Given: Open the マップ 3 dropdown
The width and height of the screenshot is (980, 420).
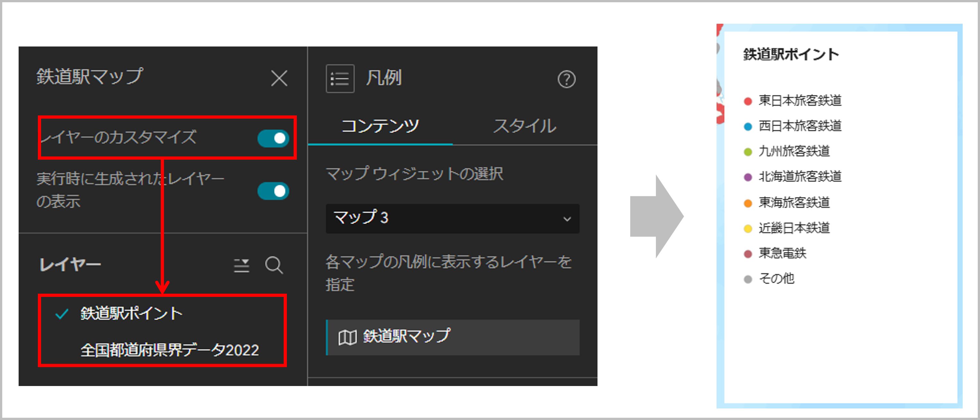Looking at the screenshot, I should [452, 219].
